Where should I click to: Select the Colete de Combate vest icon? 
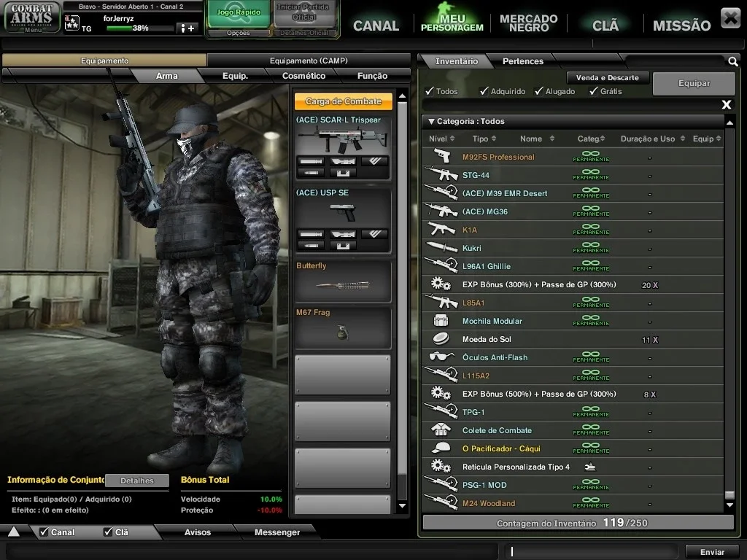441,429
